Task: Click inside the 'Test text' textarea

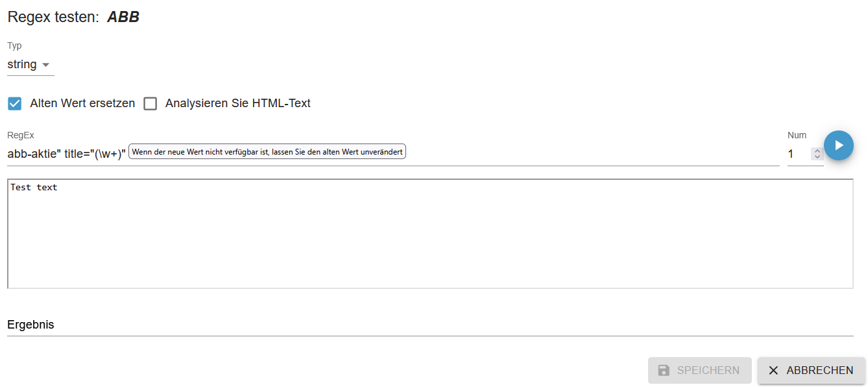Action: click(429, 233)
